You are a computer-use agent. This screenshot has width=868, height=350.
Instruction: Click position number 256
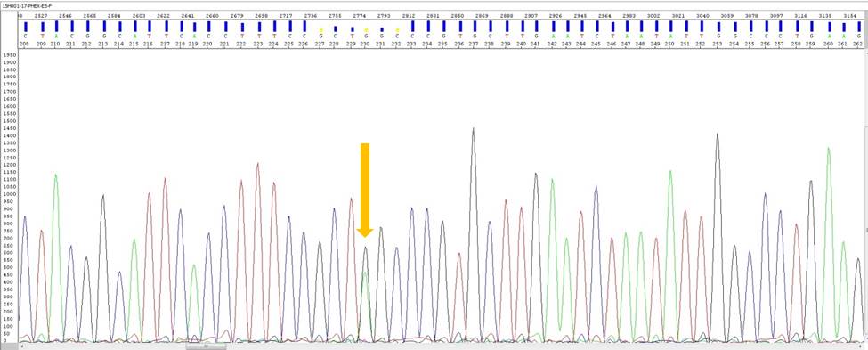(765, 44)
